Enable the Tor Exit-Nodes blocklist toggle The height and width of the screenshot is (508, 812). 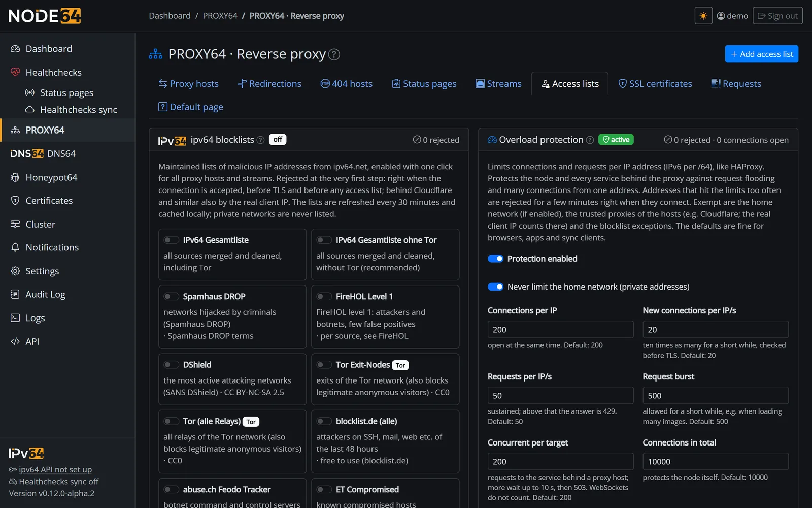coord(324,365)
